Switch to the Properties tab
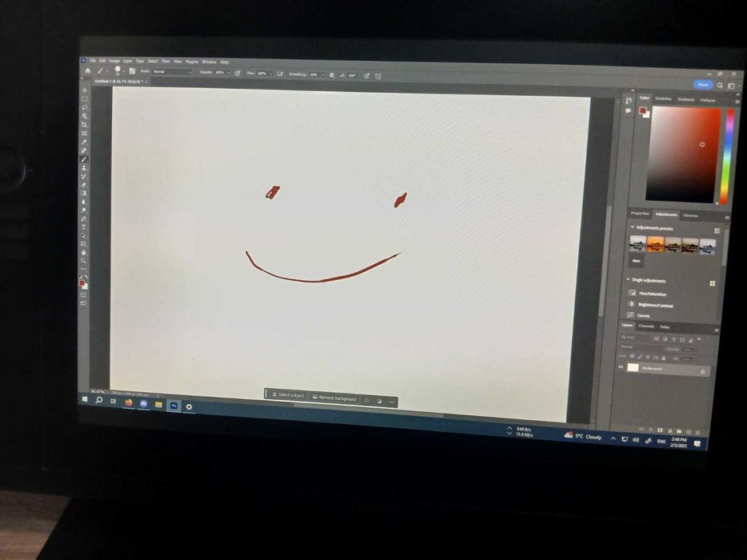Screen dimensions: 747x560 click(640, 214)
